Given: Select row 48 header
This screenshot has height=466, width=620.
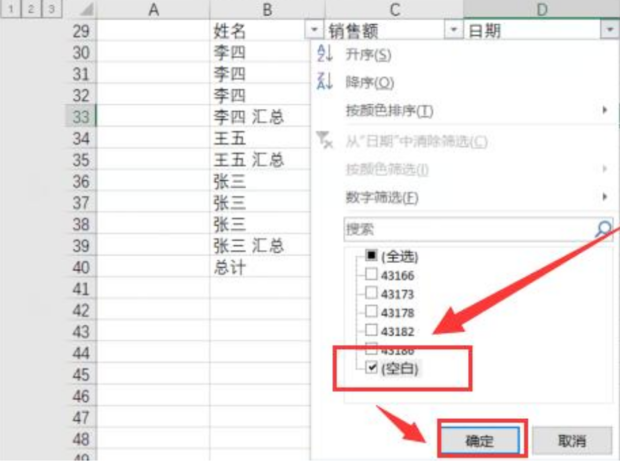Looking at the screenshot, I should tap(81, 439).
